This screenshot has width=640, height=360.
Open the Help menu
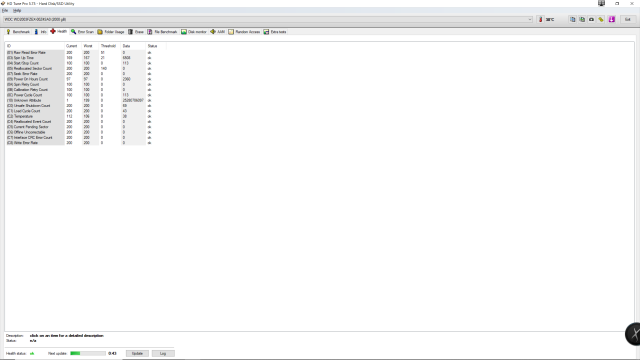17,11
